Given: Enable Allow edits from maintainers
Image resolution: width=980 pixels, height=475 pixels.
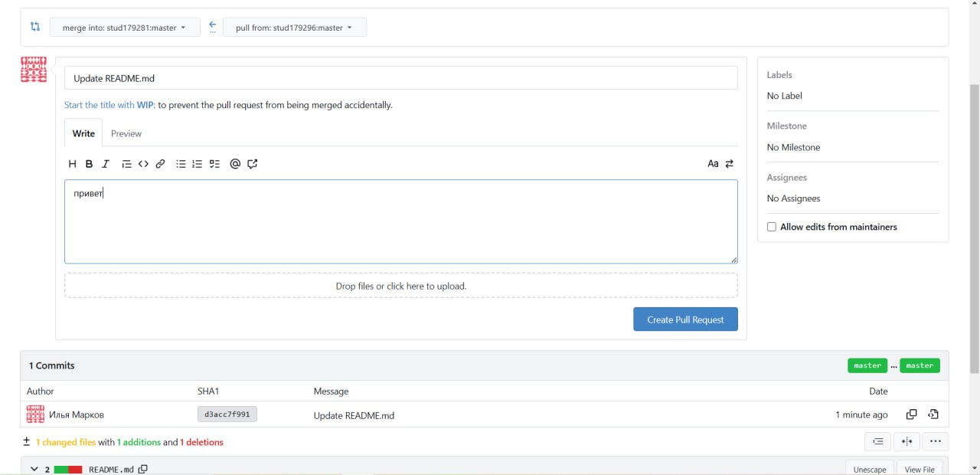Looking at the screenshot, I should [772, 227].
